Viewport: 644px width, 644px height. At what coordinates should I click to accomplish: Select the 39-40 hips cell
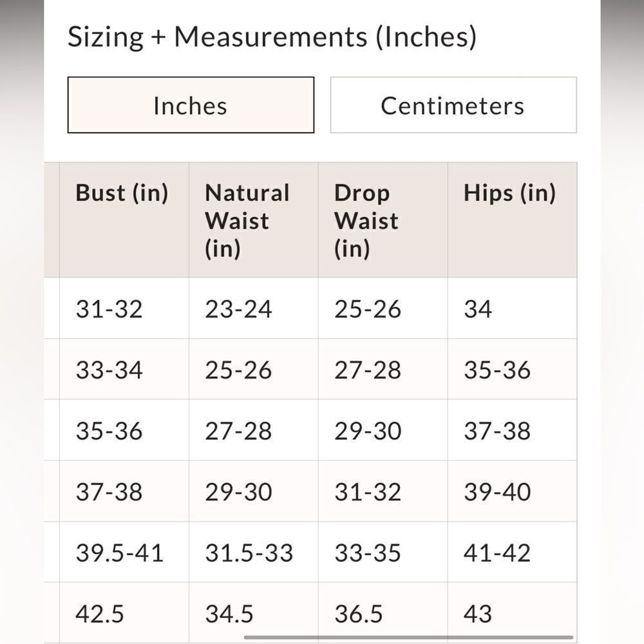click(x=497, y=492)
